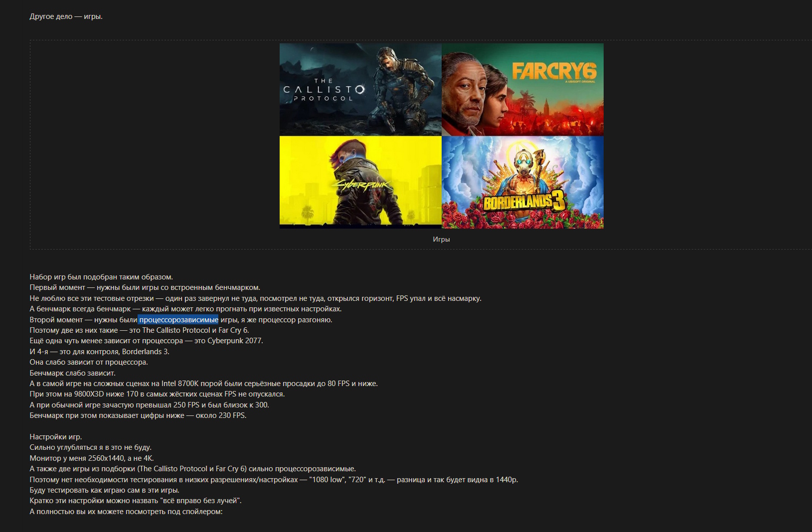Click the line starting "Кратко эти настройки можно назвать"
812x532 pixels.
tap(136, 501)
